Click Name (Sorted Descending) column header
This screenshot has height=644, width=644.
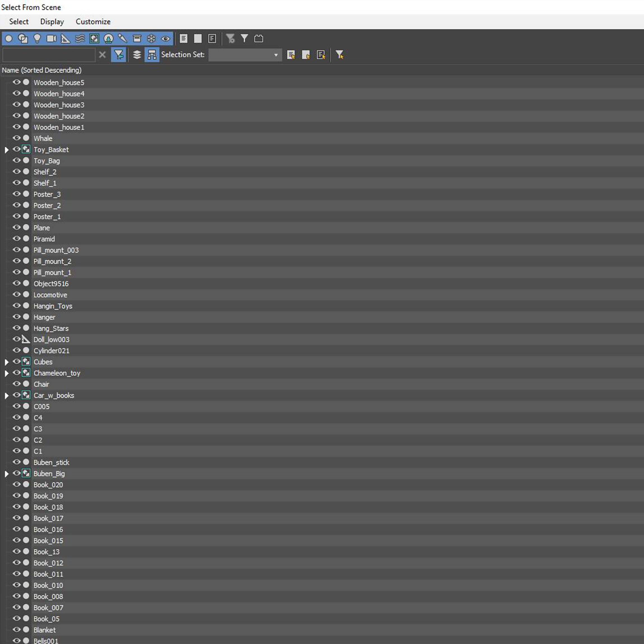coord(42,70)
